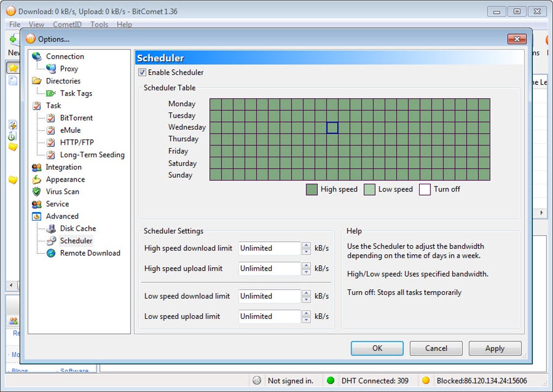The height and width of the screenshot is (392, 553).
Task: Close the Options dialog
Action: coord(517,39)
